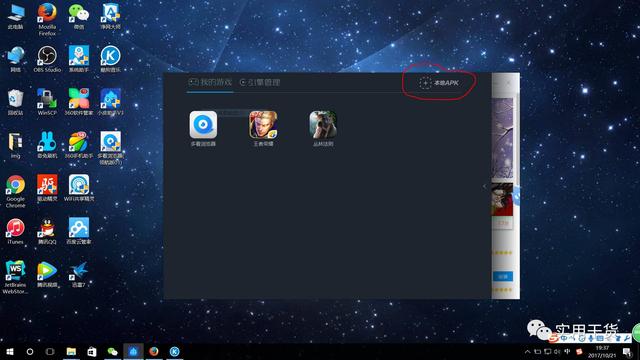Select the img folder on desktop

pos(16,145)
